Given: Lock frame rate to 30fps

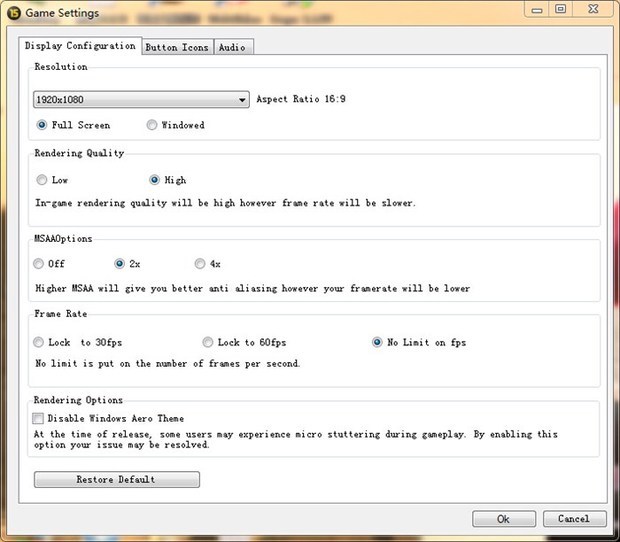Looking at the screenshot, I should (x=39, y=342).
